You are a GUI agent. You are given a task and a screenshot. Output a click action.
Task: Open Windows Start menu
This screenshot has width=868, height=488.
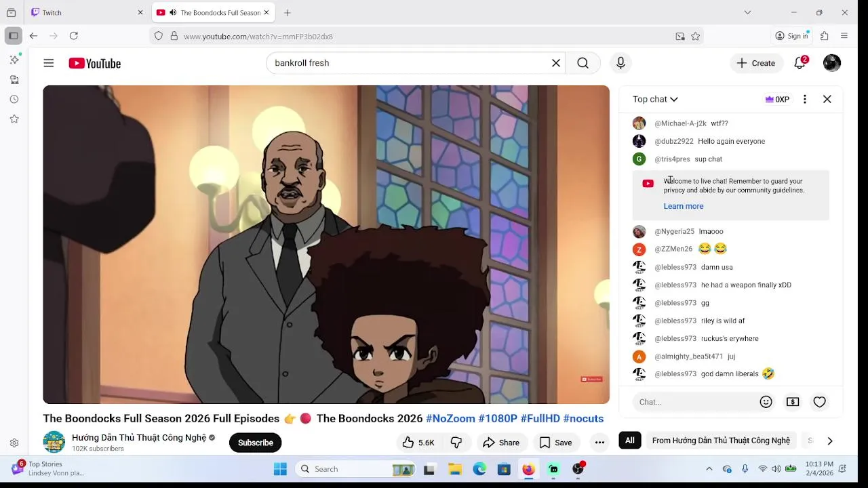(280, 469)
